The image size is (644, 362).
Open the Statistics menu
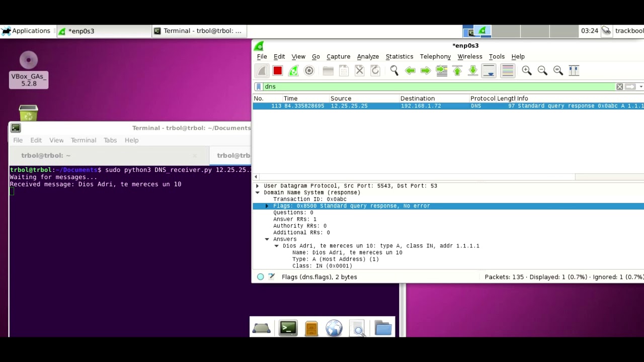point(399,56)
